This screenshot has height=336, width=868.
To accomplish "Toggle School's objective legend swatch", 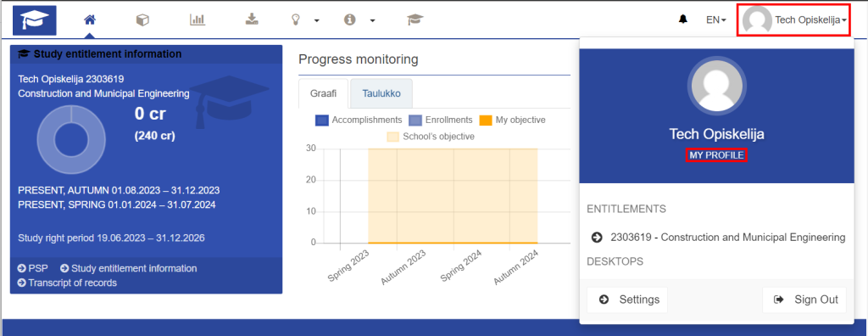I will 392,137.
